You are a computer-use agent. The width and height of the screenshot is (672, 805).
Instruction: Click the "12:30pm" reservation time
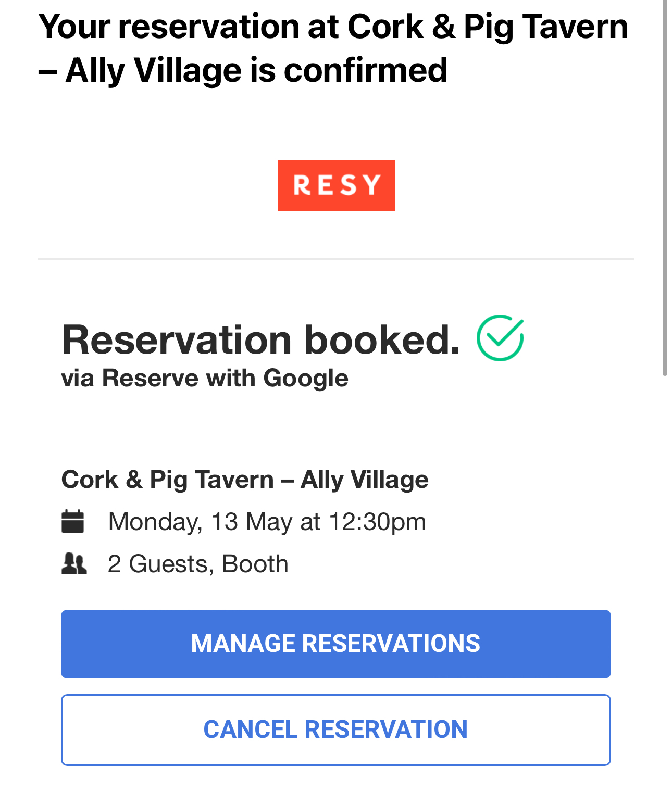pyautogui.click(x=377, y=522)
